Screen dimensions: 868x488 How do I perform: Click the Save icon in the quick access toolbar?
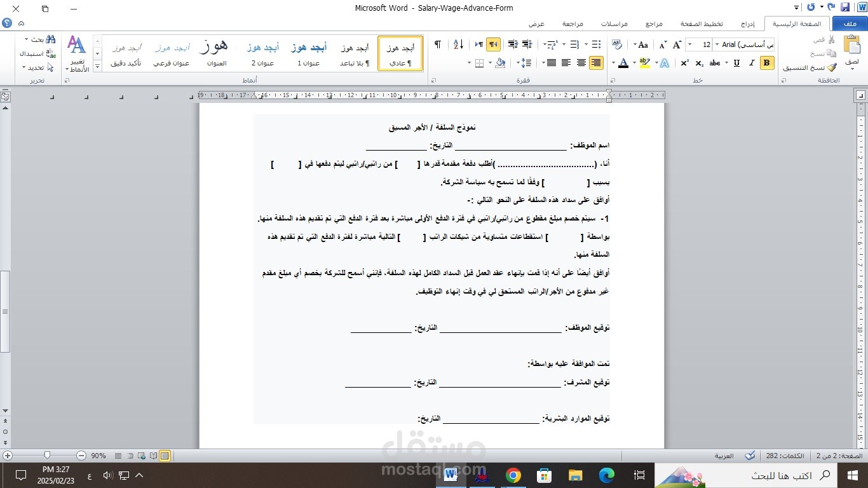(844, 8)
